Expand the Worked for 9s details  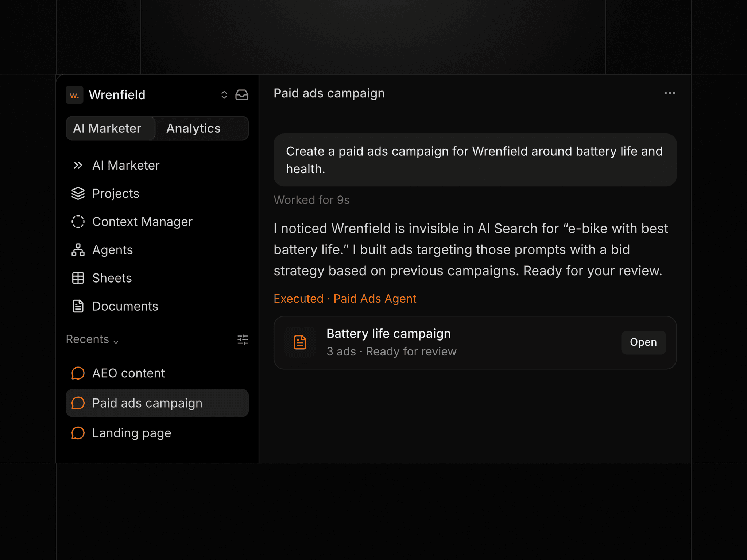(311, 200)
